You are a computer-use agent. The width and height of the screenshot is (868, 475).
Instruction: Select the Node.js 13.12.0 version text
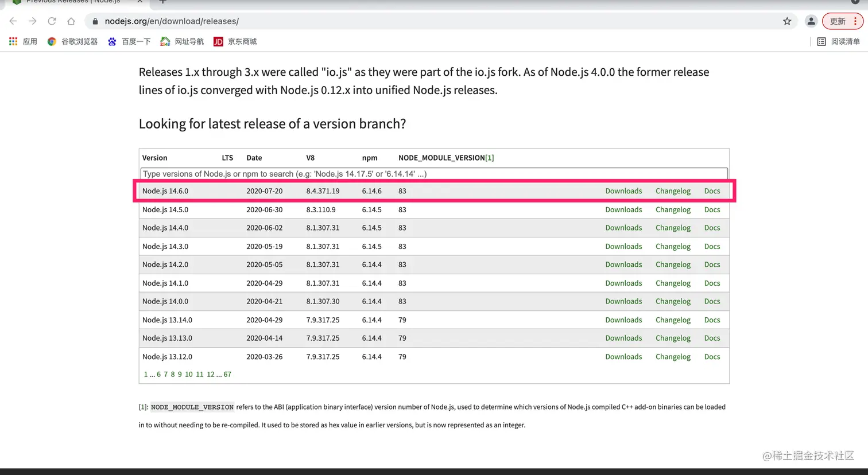pos(167,356)
